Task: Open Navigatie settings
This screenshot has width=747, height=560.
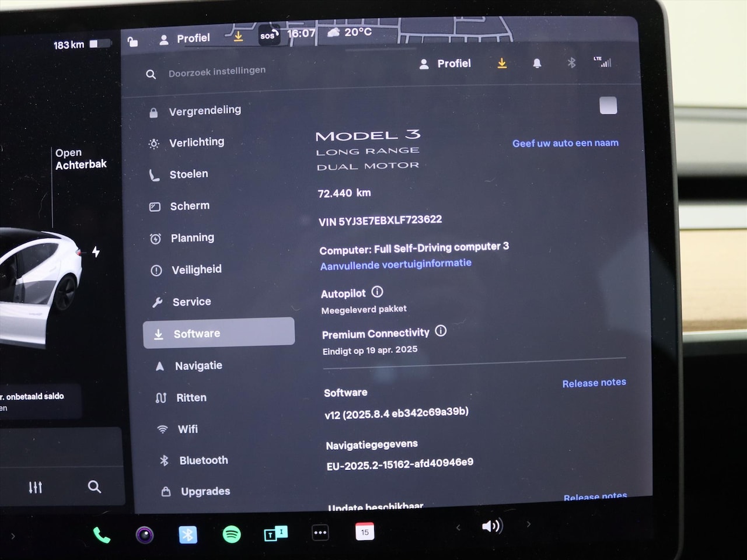Action: point(198,366)
